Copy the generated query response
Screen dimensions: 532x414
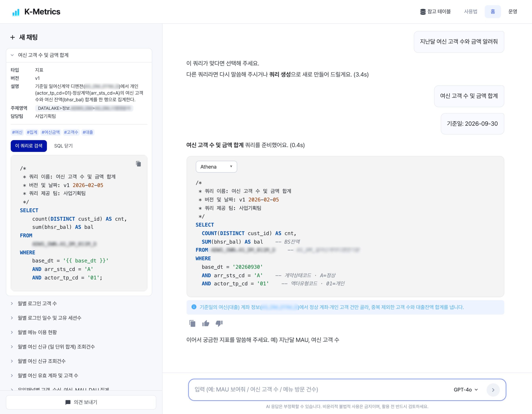click(x=192, y=323)
